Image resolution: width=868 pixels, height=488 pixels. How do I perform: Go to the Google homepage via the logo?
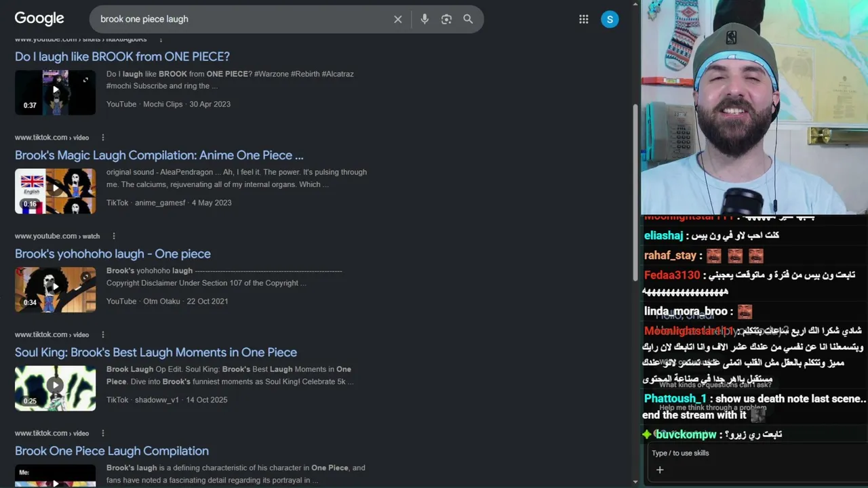pyautogui.click(x=39, y=19)
